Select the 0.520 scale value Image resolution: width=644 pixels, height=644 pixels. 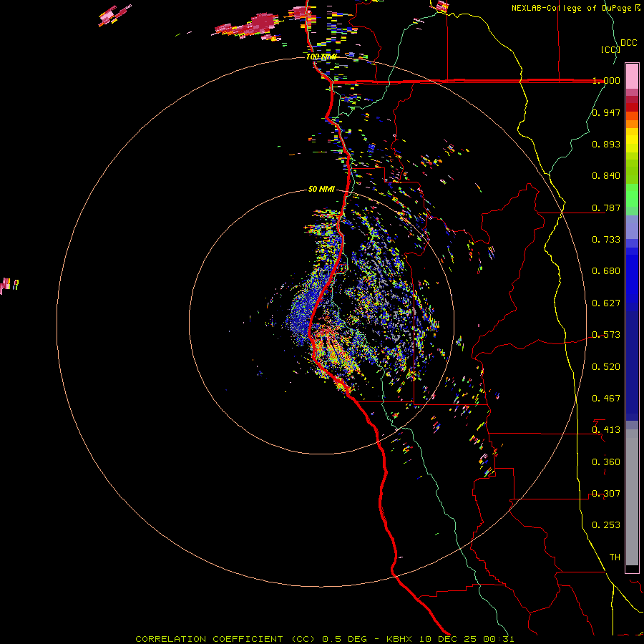[x=606, y=367]
